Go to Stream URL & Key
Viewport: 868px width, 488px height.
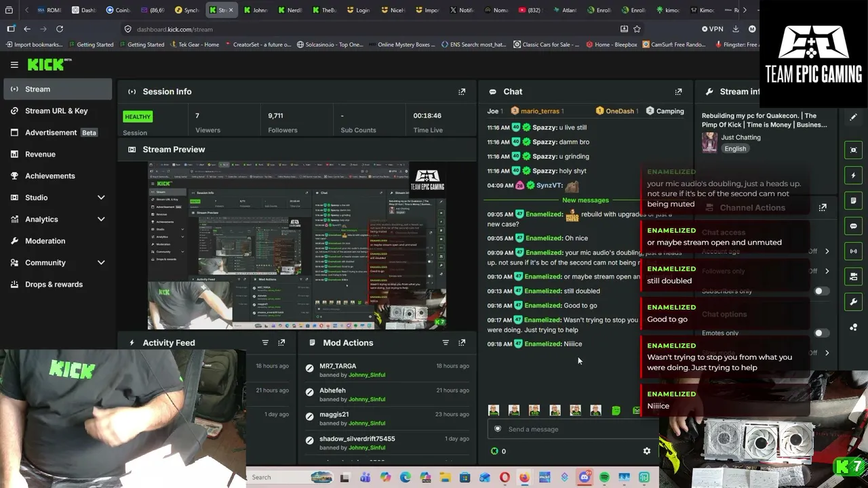(58, 110)
